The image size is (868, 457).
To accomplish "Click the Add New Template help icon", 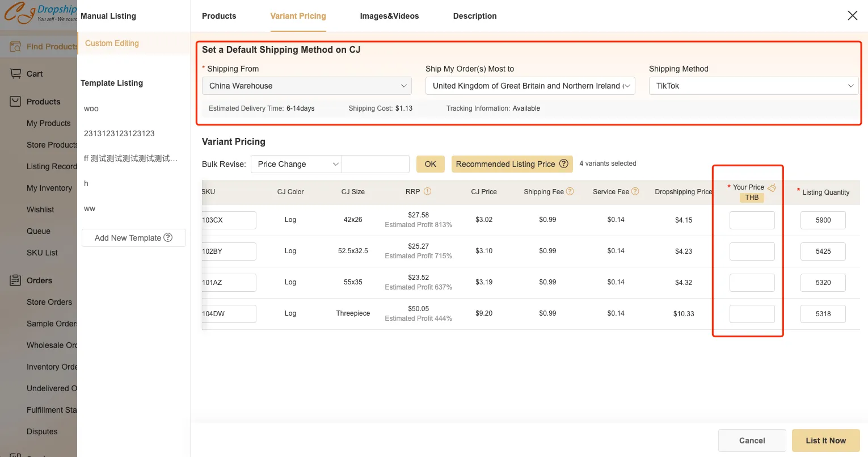I will point(168,237).
